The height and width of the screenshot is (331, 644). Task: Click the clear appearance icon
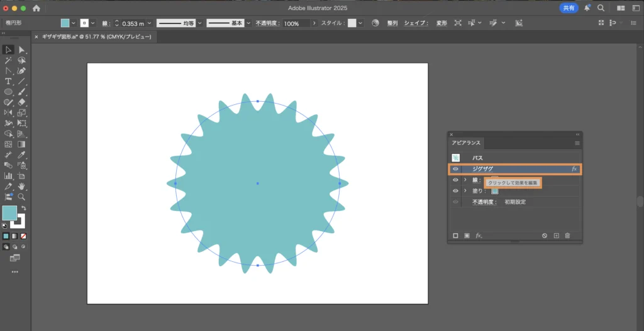point(545,236)
